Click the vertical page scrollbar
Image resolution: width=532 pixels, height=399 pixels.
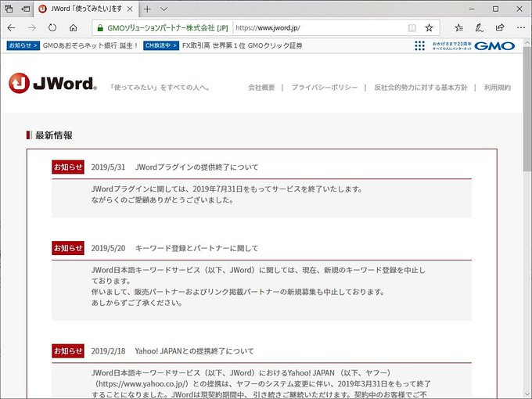click(527, 219)
